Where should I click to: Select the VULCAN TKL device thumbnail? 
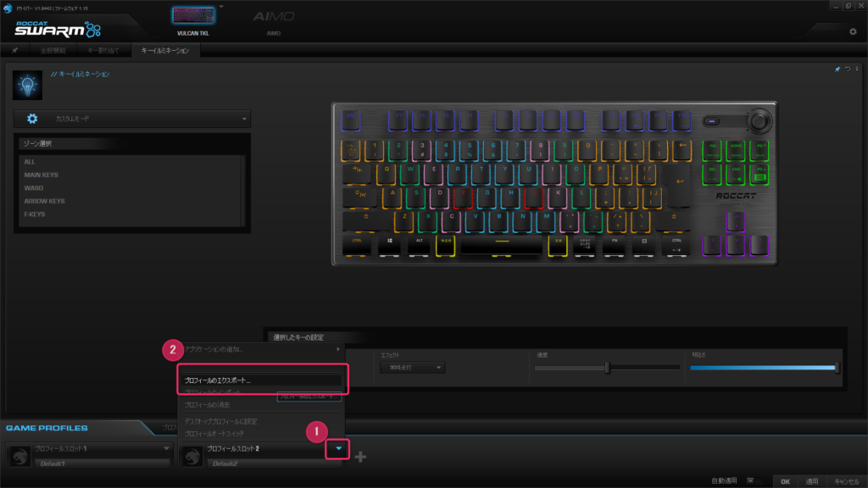(x=192, y=16)
